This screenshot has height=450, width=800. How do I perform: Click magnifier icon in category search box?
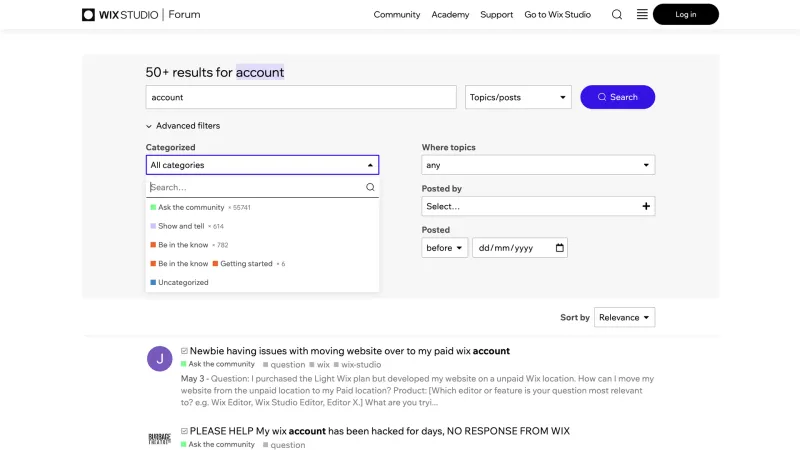pyautogui.click(x=370, y=187)
